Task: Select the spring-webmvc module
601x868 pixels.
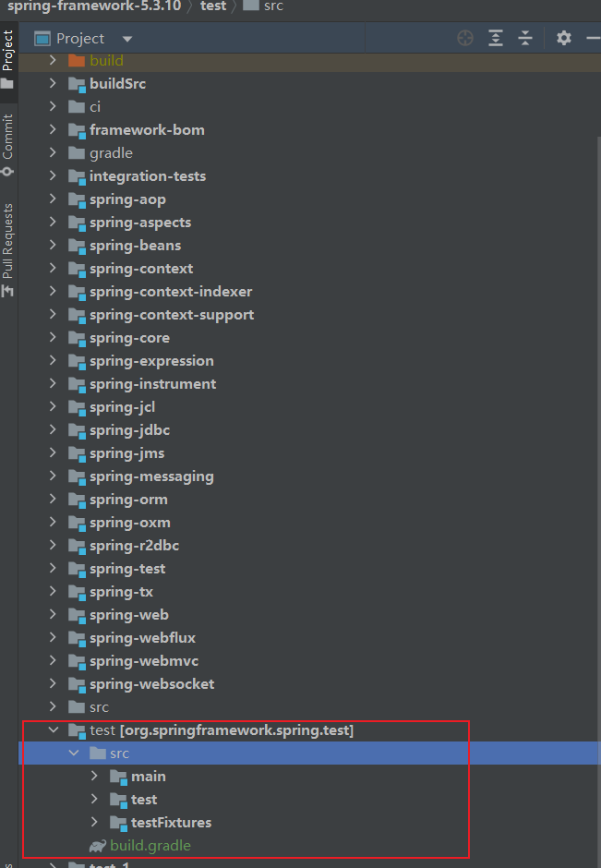Action: [143, 661]
